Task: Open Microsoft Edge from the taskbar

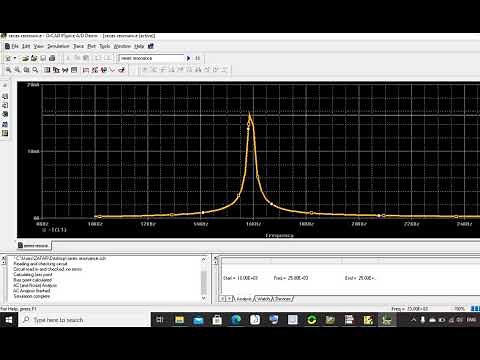Action: 236,320
